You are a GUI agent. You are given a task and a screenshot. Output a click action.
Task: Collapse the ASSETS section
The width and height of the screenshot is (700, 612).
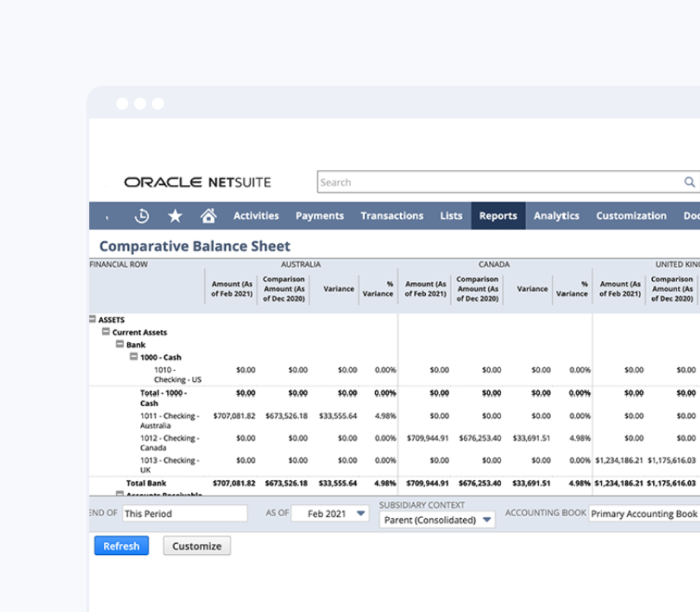point(93,319)
